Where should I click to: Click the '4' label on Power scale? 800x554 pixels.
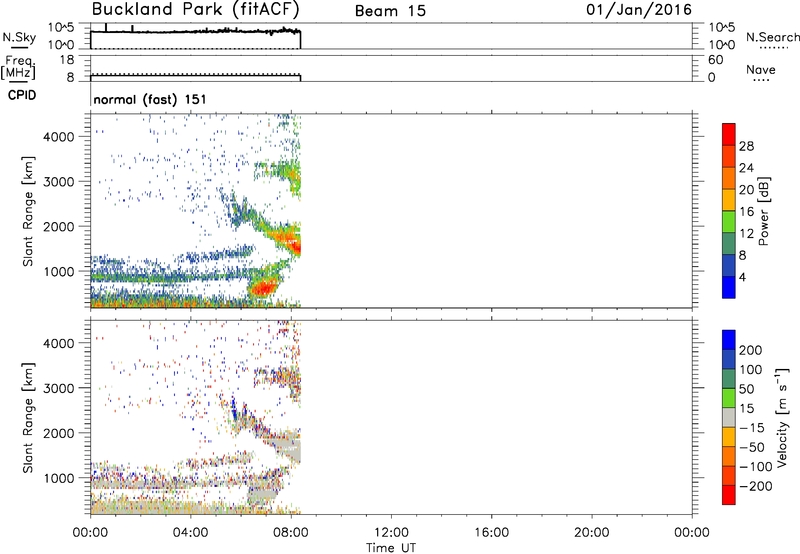(742, 277)
